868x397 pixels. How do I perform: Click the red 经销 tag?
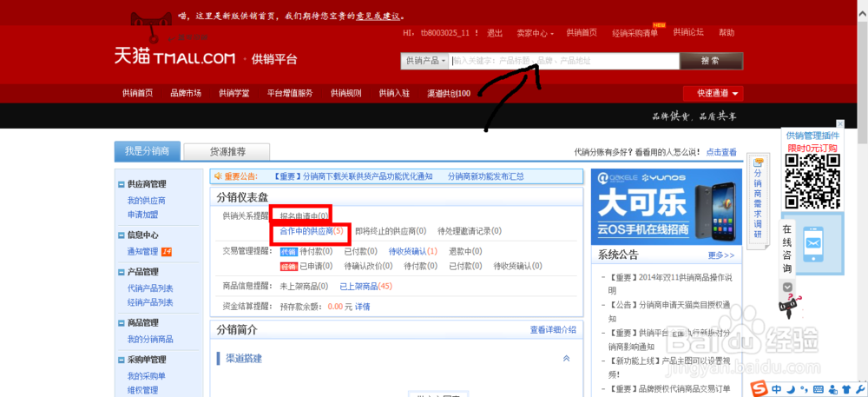(x=288, y=267)
